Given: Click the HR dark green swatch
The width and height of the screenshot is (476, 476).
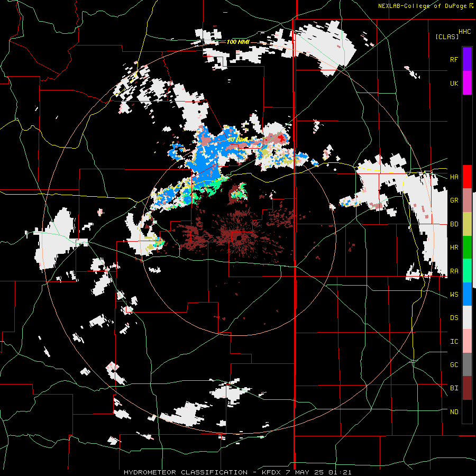Looking at the screenshot, I should click(x=467, y=248).
